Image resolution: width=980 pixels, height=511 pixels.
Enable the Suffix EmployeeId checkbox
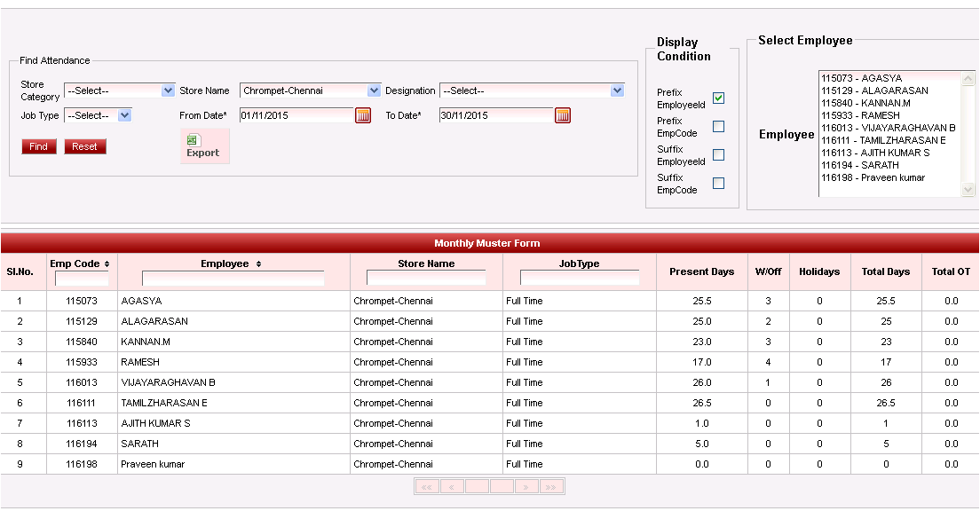click(x=719, y=155)
